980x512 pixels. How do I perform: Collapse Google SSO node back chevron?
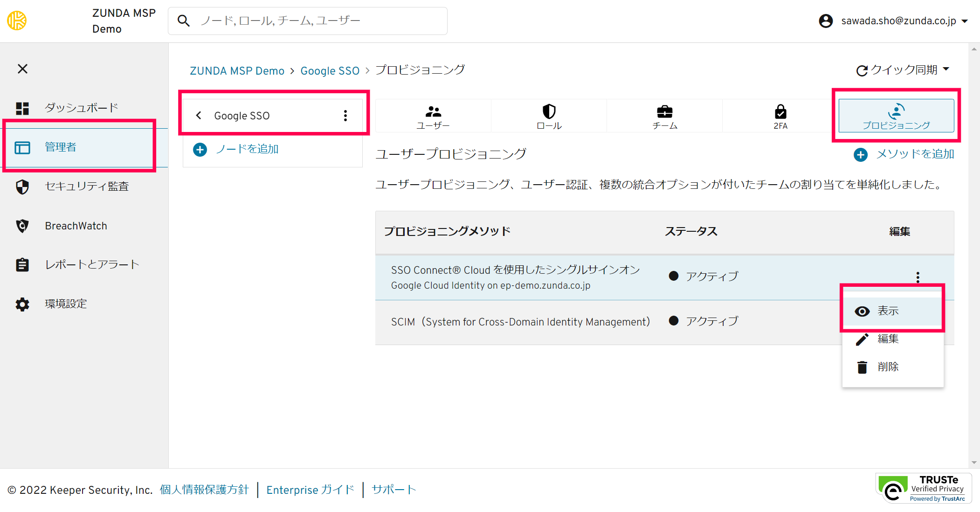199,116
